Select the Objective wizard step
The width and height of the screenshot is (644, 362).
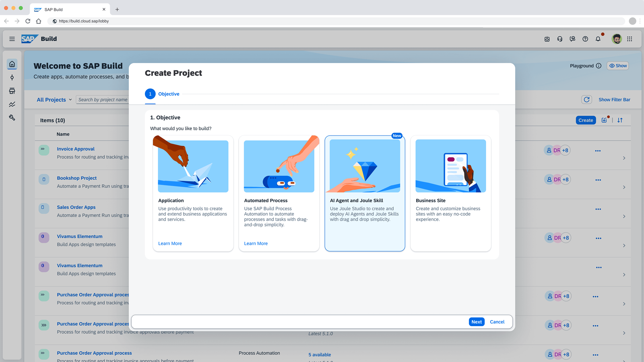pyautogui.click(x=162, y=94)
